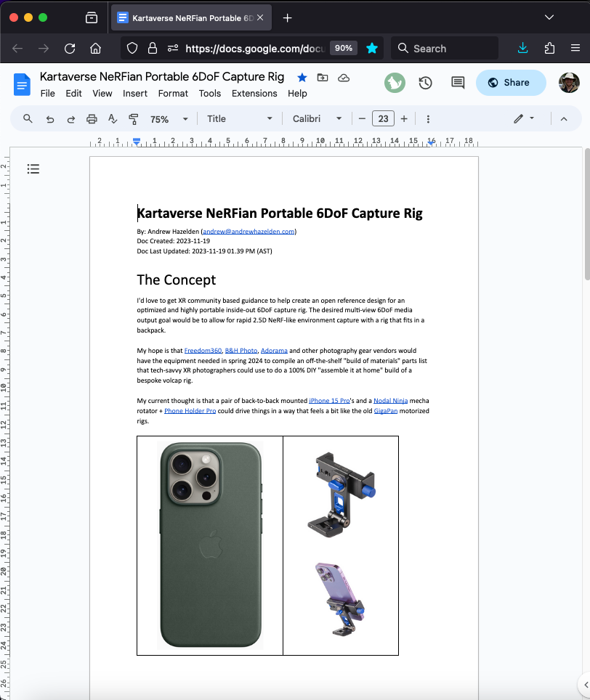
Task: Activate paint format tool
Action: coord(133,119)
